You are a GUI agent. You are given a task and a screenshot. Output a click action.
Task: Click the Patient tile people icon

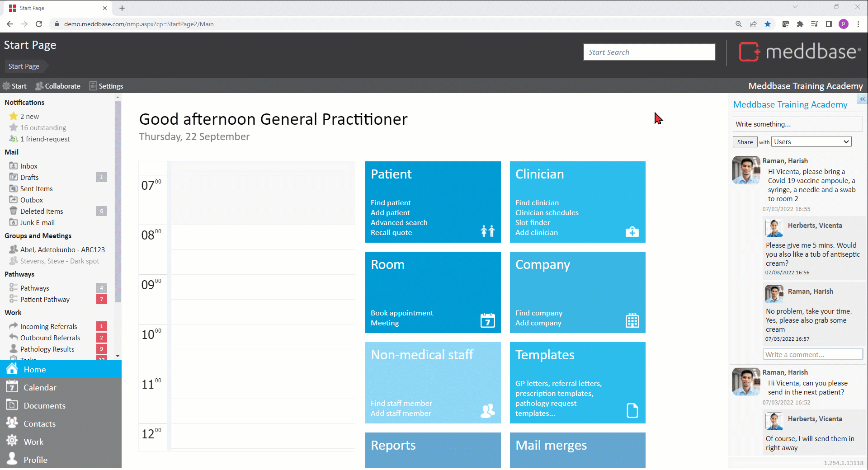(x=487, y=231)
